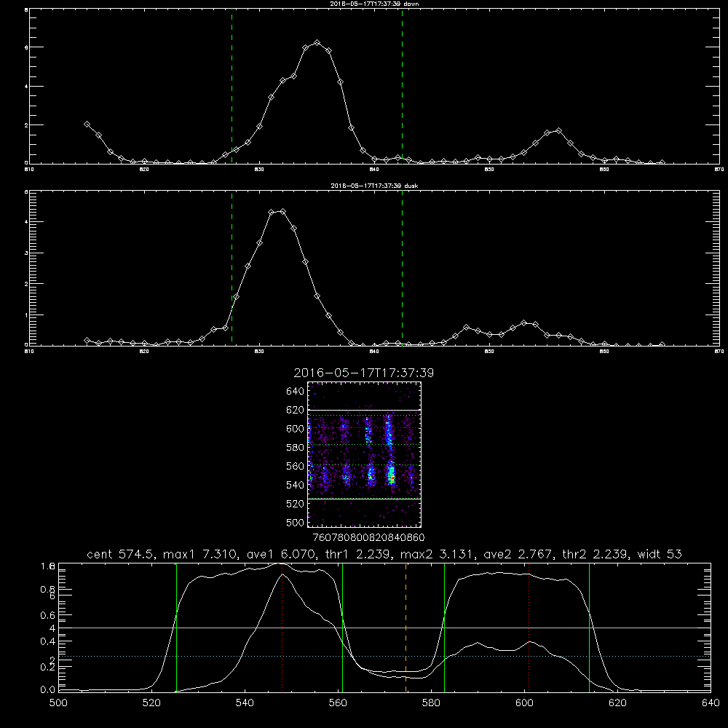Select "thr2 2.239" in the statistics line
Image resolution: width=728 pixels, height=728 pixels.
596,554
